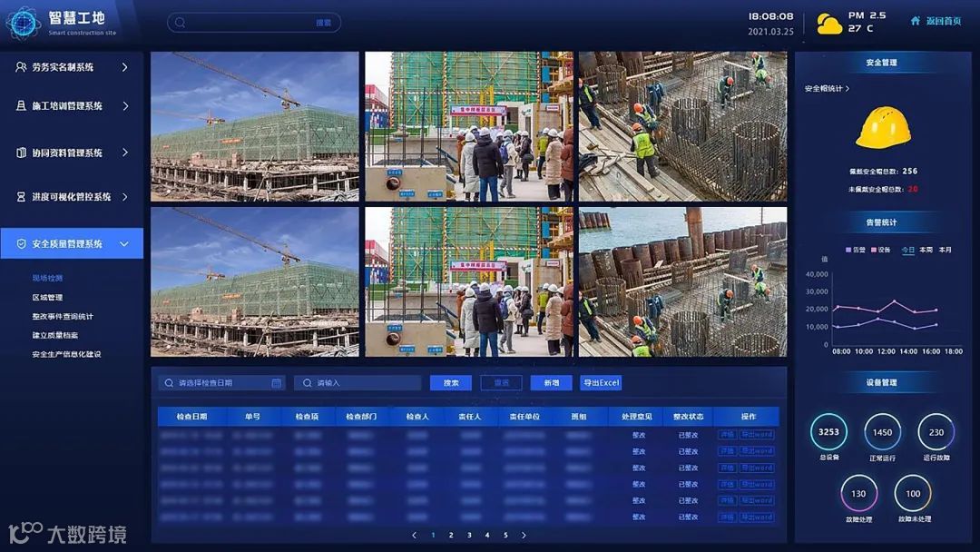Open 安全生产信息化建设 submenu item
Viewport: 980px width, 552px height.
point(66,354)
